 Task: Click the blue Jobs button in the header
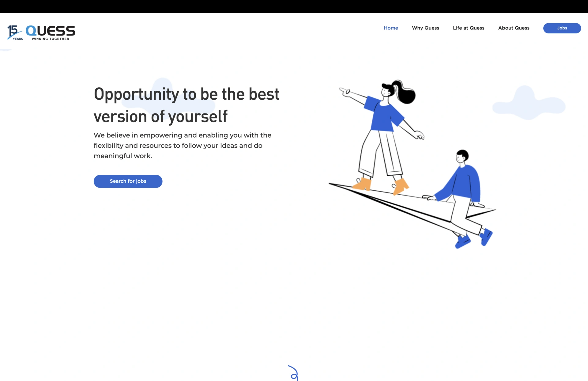[x=562, y=28]
